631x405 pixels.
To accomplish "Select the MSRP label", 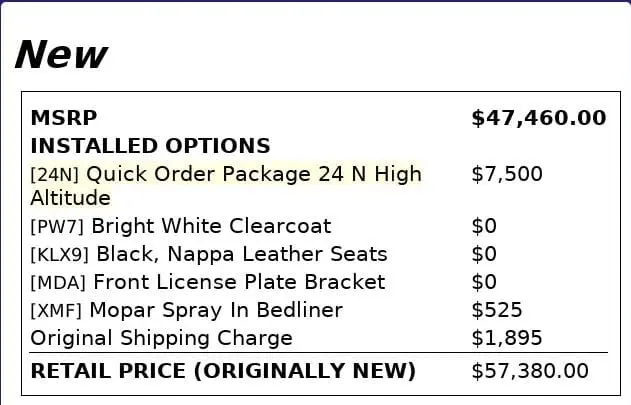I will coord(64,118).
